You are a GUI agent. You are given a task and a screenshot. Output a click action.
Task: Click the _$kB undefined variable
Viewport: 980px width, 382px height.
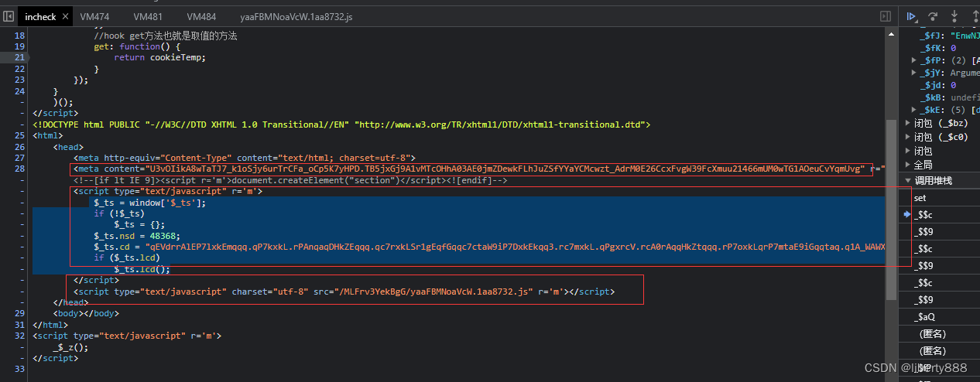950,98
